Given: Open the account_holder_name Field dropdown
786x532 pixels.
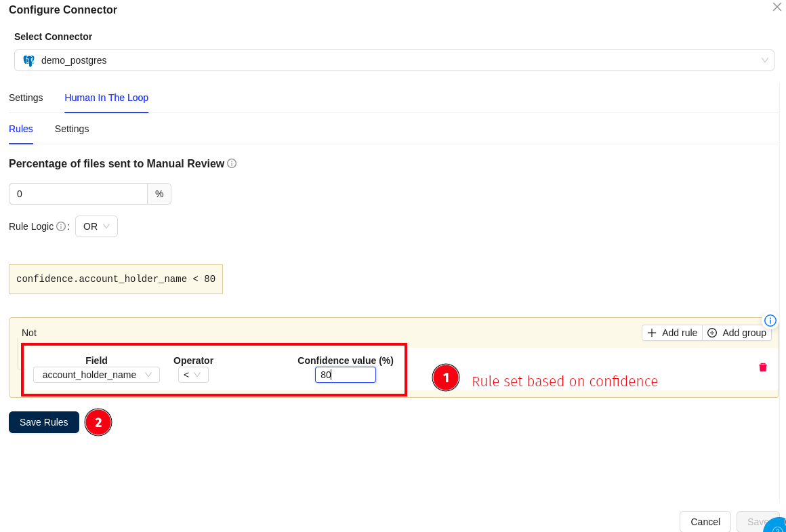Looking at the screenshot, I should tap(96, 375).
